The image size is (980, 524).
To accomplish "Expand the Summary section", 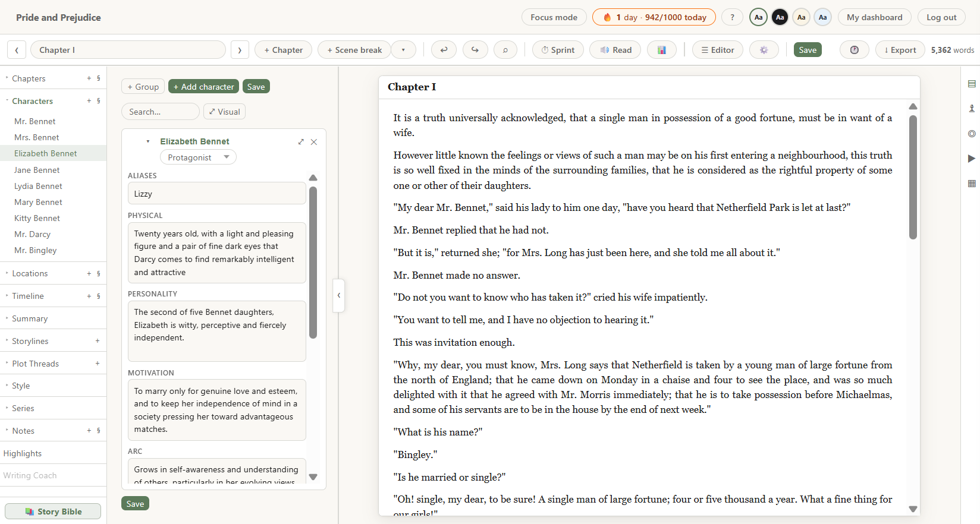I will tap(30, 318).
